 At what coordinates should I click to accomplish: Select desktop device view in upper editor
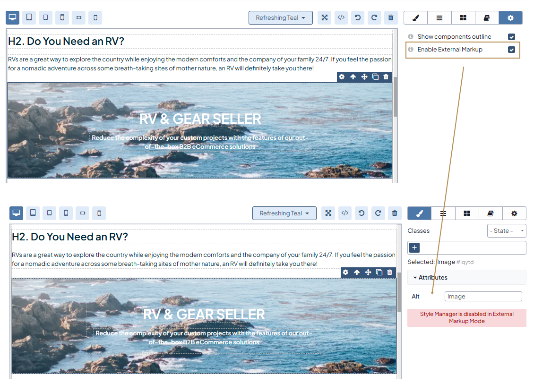point(13,18)
